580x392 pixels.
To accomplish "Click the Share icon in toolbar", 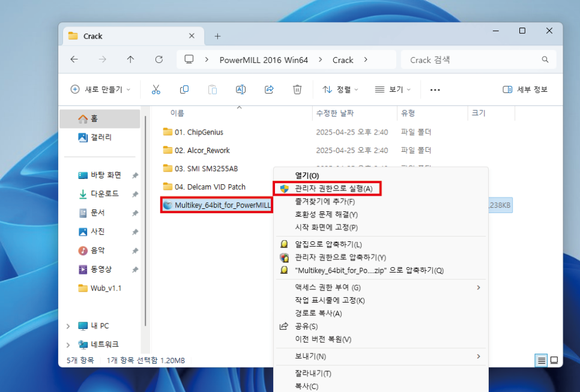I will pos(269,89).
